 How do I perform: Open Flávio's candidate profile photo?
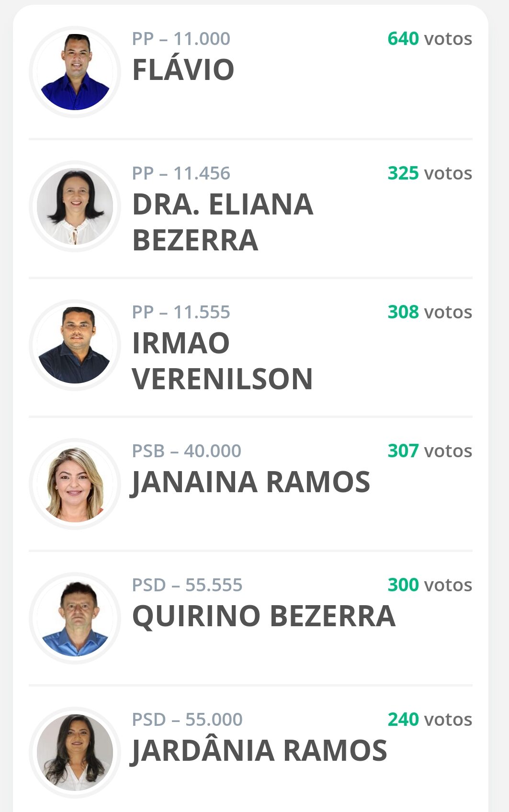coord(75,72)
